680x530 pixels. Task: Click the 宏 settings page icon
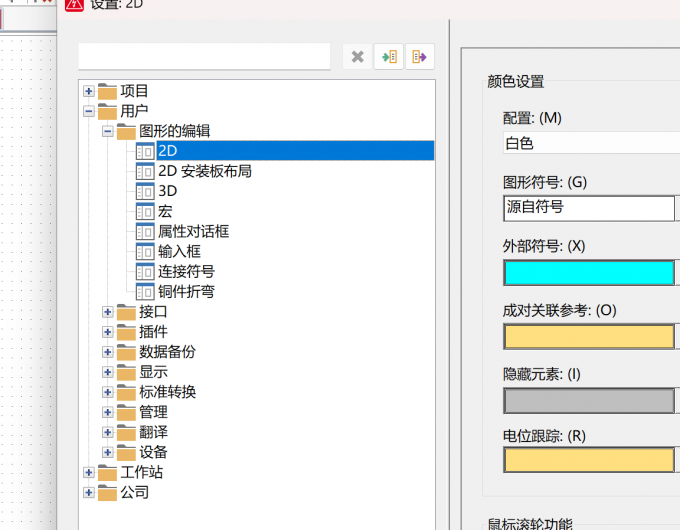(x=145, y=211)
